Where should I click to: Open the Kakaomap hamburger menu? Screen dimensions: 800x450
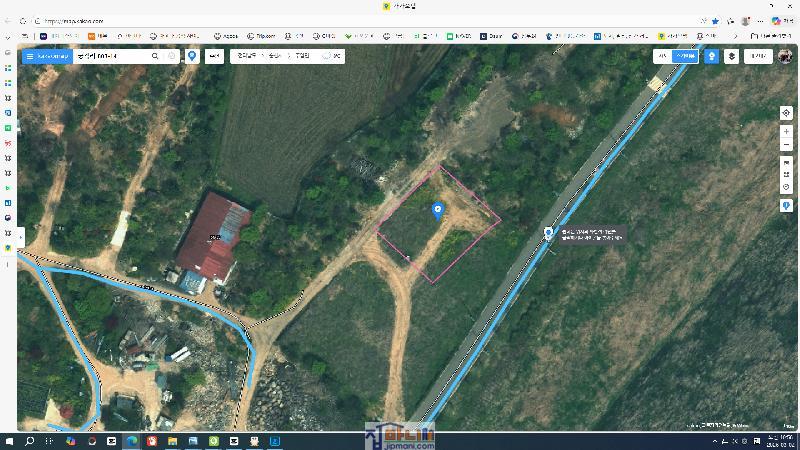tap(30, 57)
